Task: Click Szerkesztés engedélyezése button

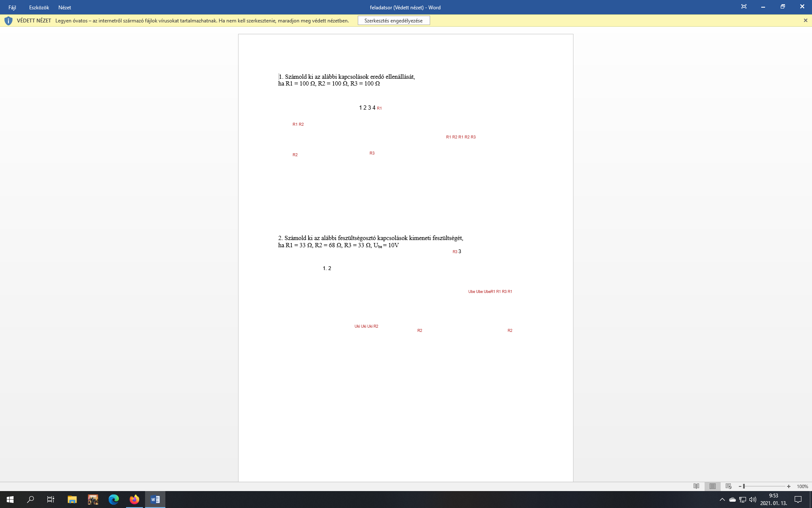Action: [393, 20]
